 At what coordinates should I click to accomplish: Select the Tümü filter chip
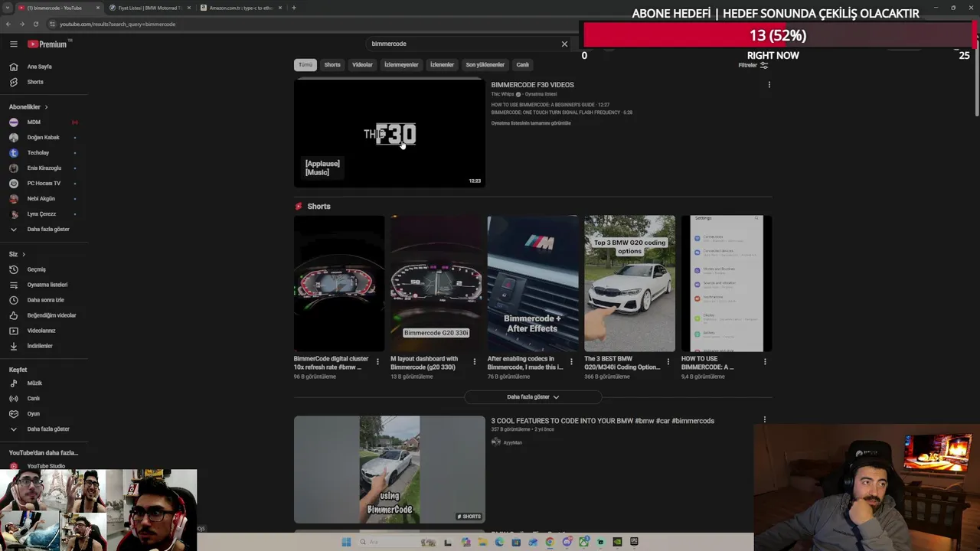[305, 65]
